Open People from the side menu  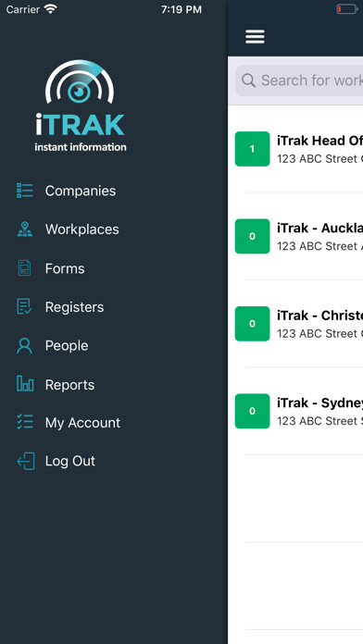[67, 346]
